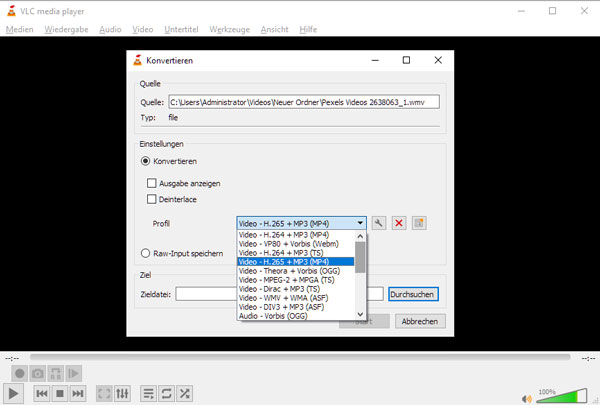
Task: Click Previous media button
Action: 42,393
